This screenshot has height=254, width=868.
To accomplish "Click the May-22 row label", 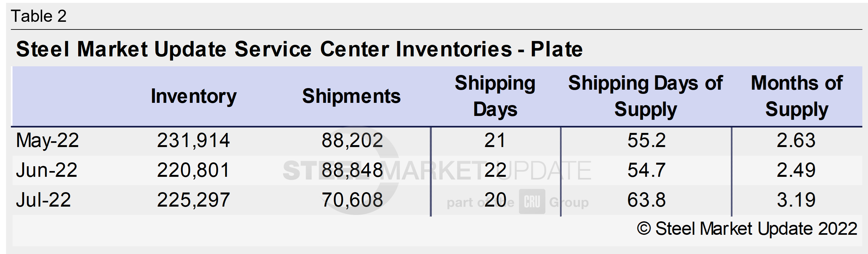I will pos(47,140).
